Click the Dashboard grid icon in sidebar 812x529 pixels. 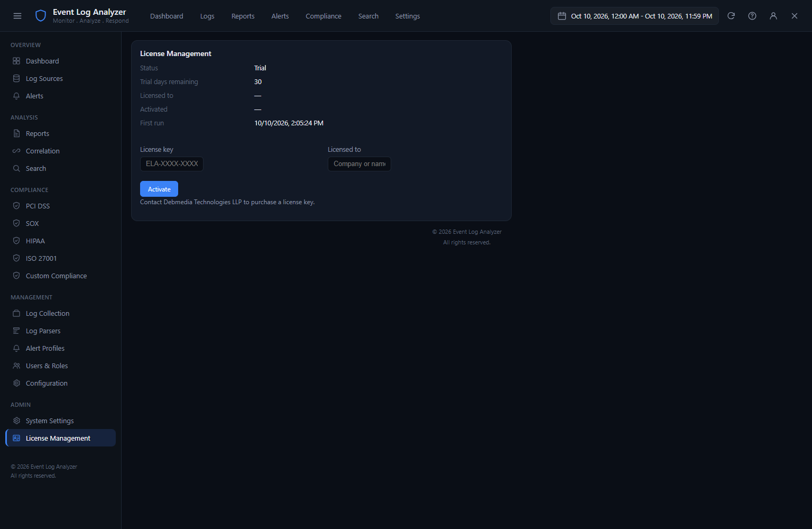16,61
